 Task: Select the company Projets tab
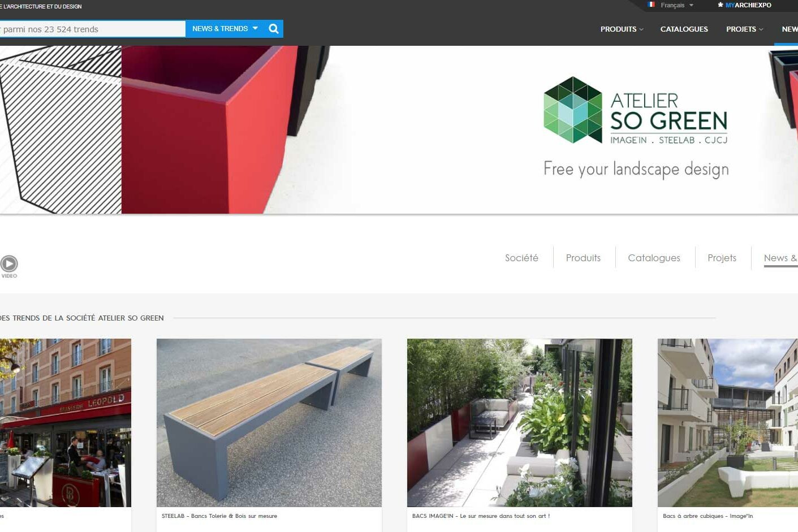pyautogui.click(x=722, y=258)
